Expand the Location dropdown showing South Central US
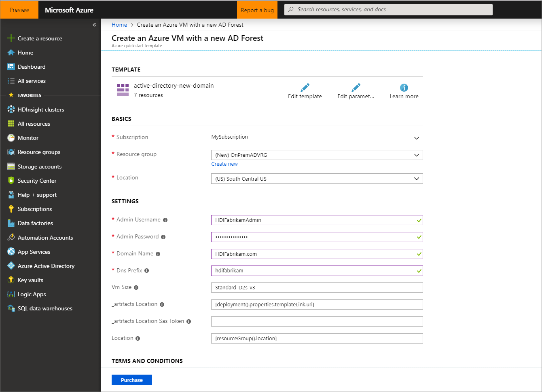Image resolution: width=542 pixels, height=392 pixels. (416, 178)
